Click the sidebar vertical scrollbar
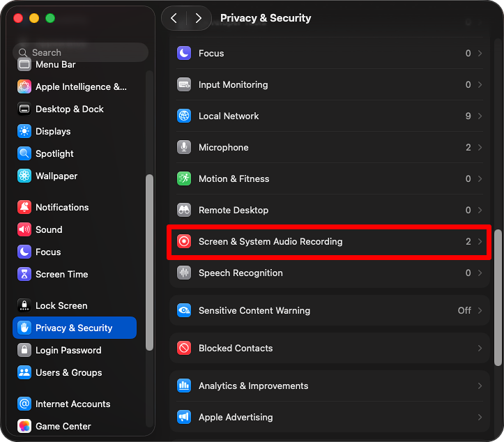 [149, 262]
